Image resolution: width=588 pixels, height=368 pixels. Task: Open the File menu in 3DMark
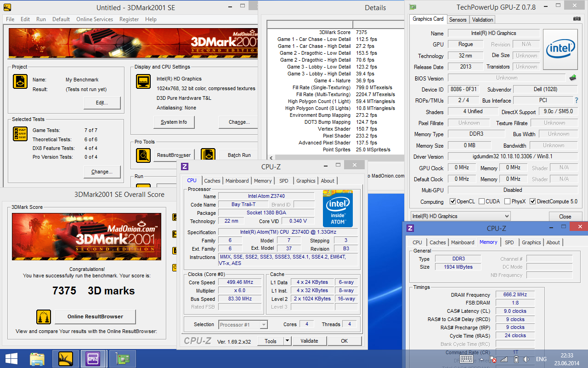point(10,19)
